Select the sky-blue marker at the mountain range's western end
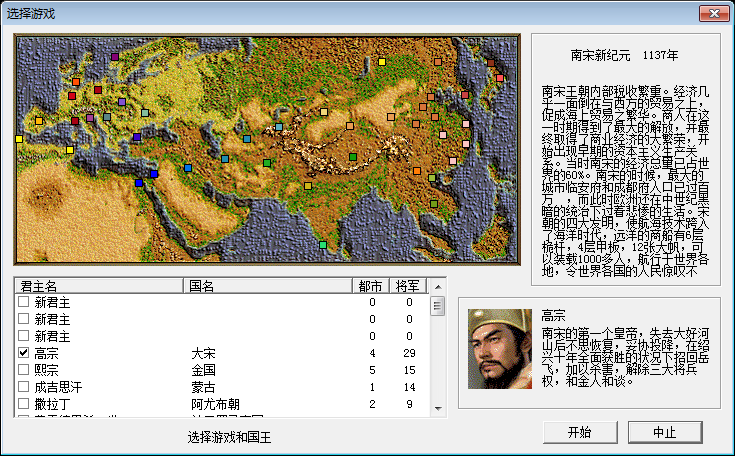Image resolution: width=735 pixels, height=456 pixels. tap(279, 127)
